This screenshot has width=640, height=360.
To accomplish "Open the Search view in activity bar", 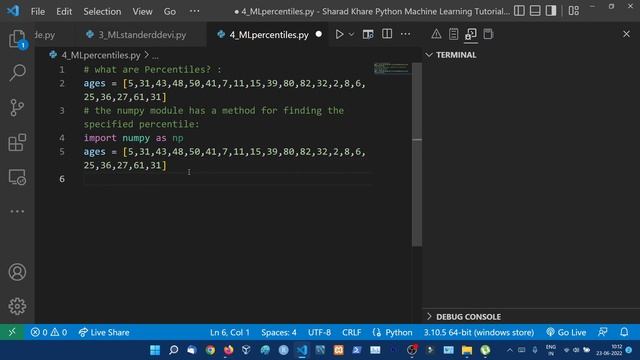I will [17, 73].
